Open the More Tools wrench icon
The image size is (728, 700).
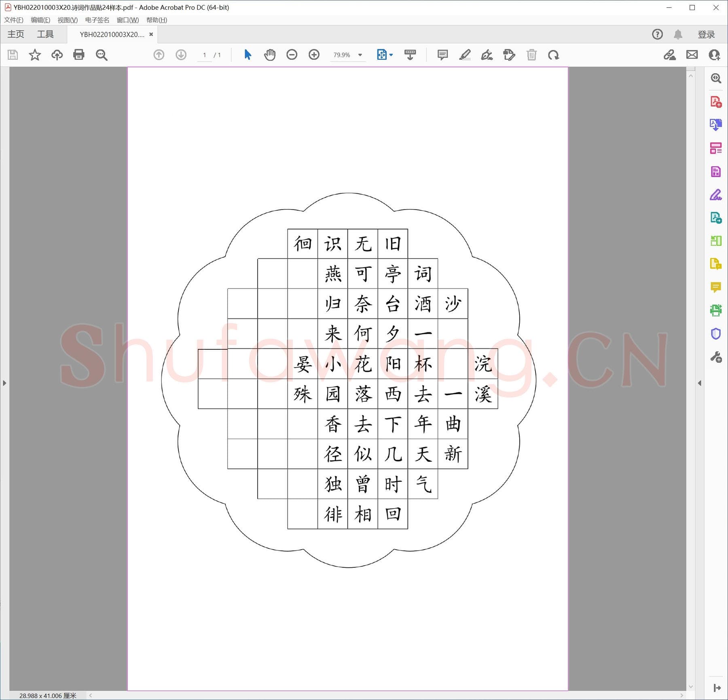point(716,357)
